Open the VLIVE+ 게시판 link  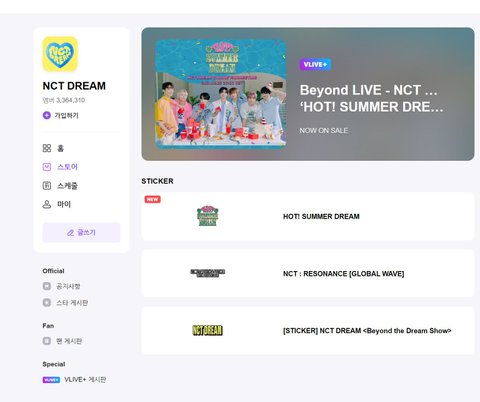click(x=85, y=380)
